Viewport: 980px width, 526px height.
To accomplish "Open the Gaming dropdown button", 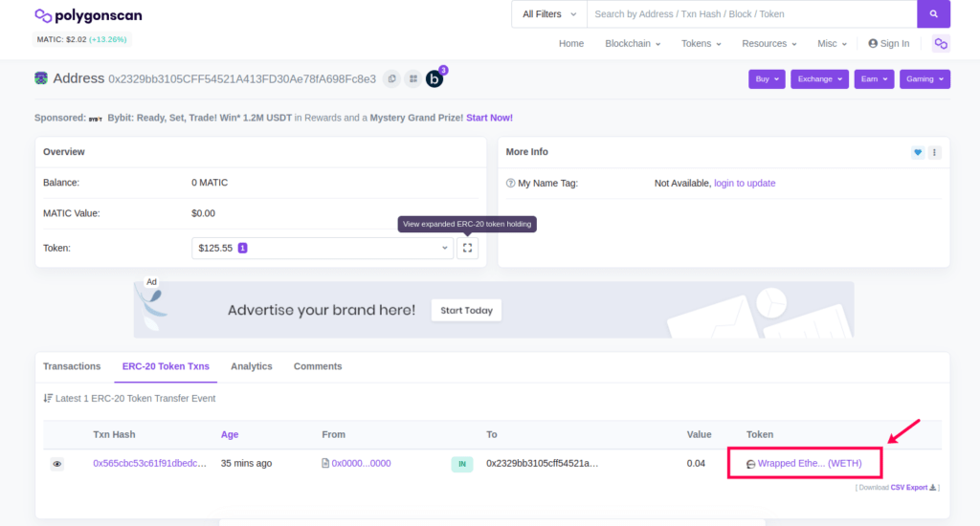I will (x=925, y=78).
